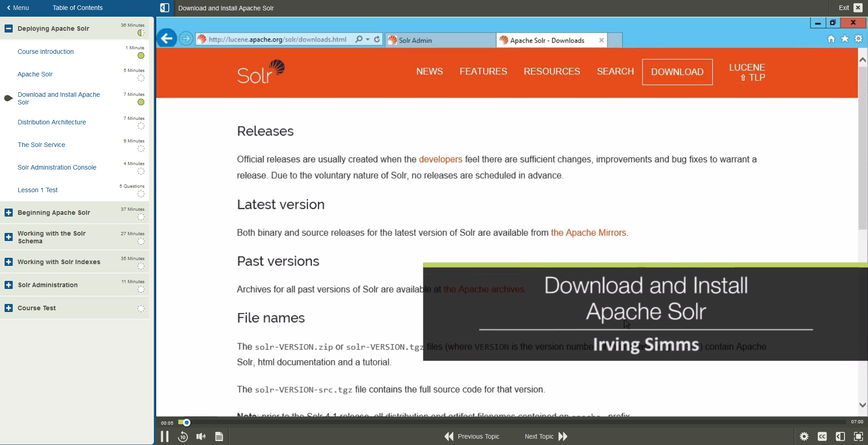Image resolution: width=868 pixels, height=445 pixels.
Task: Rewind the video 10 seconds
Action: pyautogui.click(x=183, y=436)
